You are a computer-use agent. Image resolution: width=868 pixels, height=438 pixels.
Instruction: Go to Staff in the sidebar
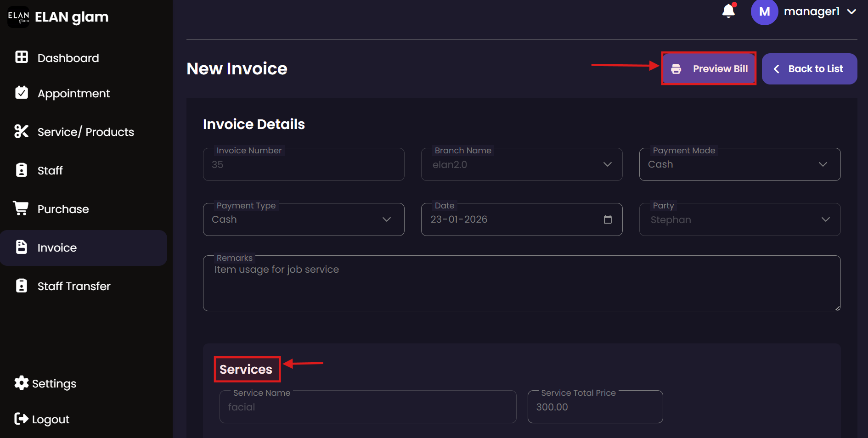pos(50,170)
